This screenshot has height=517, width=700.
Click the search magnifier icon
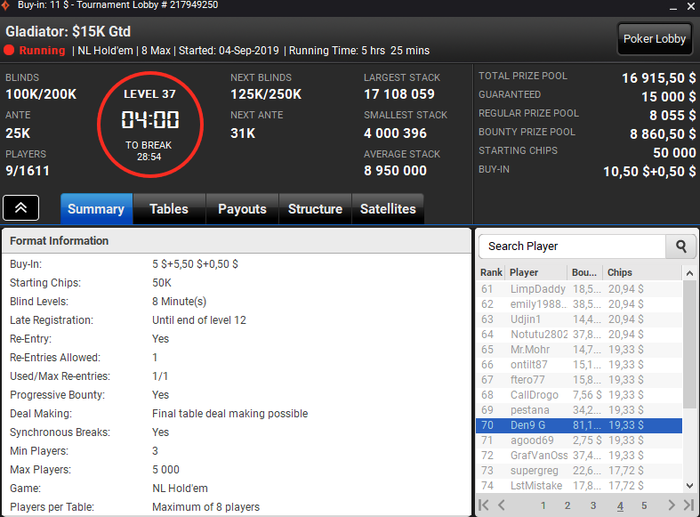click(x=681, y=246)
